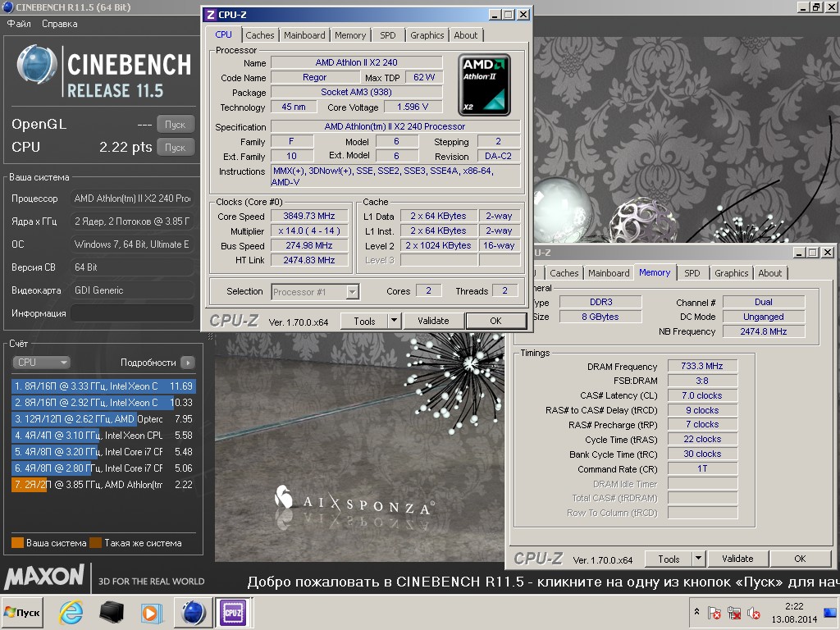Click OK in rear CPU-Z window

click(801, 559)
